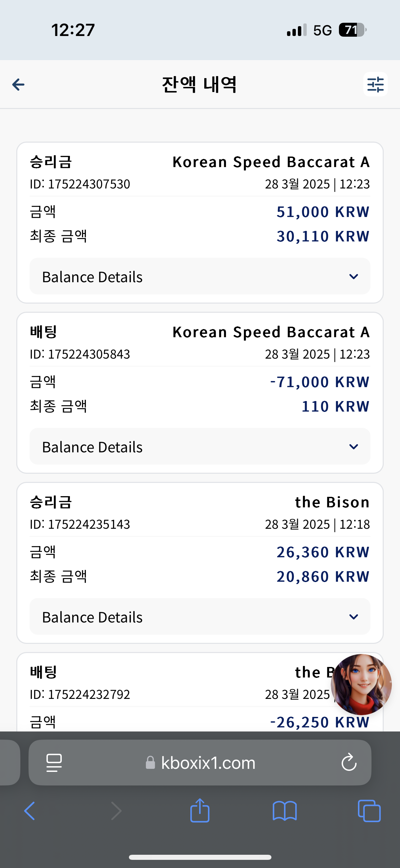Tap the Safari page format menu icon
The image size is (400, 868).
(54, 763)
